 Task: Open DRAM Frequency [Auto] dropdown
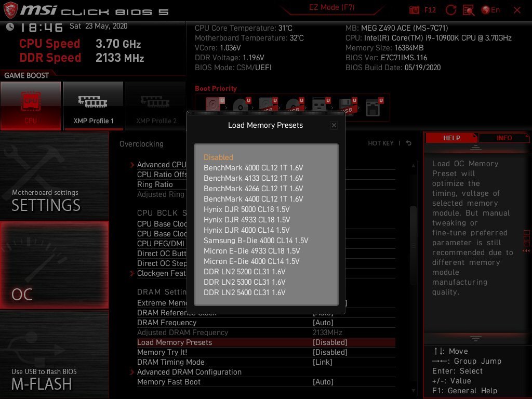[x=266, y=323]
